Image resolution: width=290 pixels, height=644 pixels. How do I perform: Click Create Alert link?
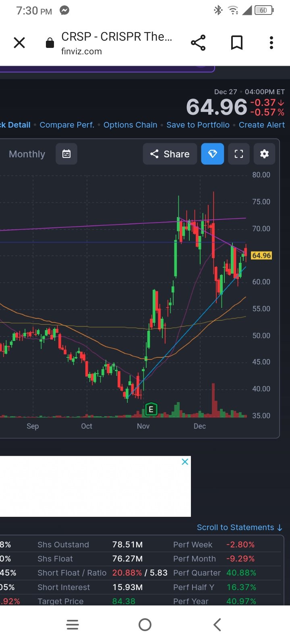[262, 125]
